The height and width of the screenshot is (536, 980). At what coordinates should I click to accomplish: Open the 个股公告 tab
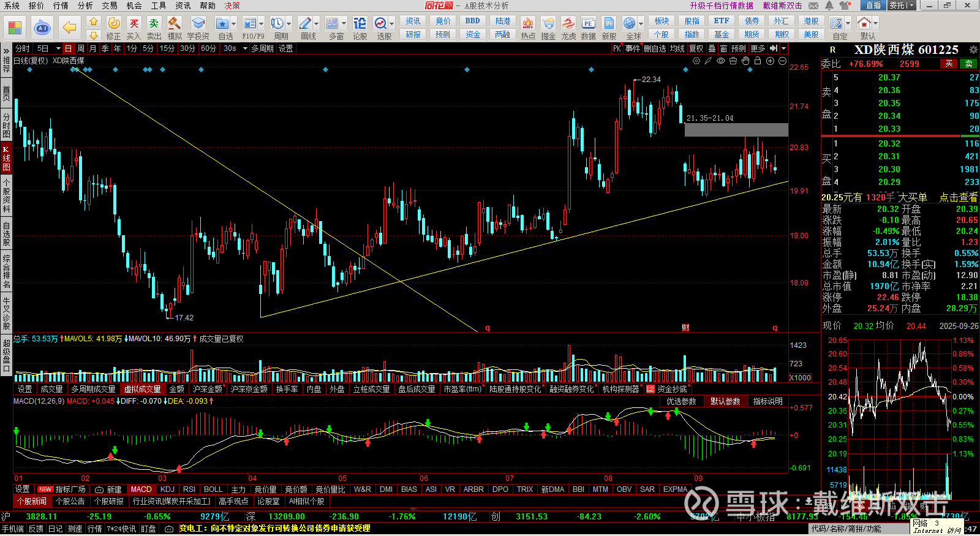pos(70,501)
